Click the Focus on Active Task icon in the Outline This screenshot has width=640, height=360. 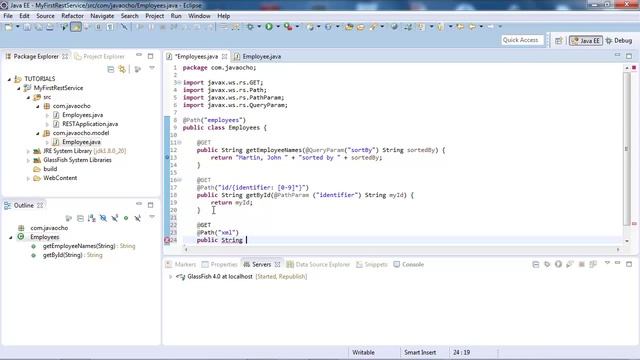pos(69,218)
